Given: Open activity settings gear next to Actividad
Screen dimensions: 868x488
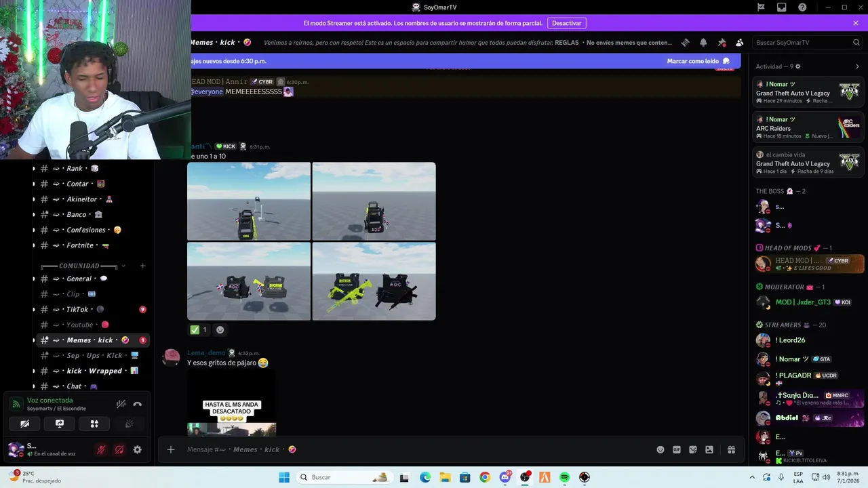Looking at the screenshot, I should tap(797, 66).
